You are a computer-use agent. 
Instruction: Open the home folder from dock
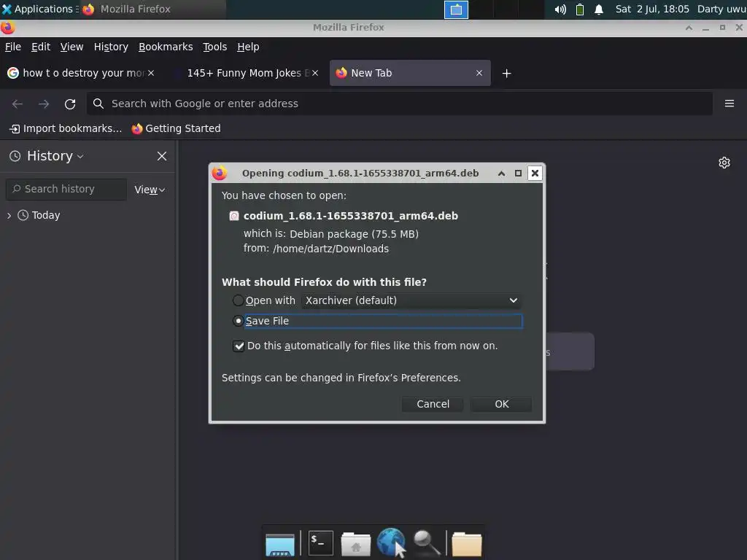point(355,544)
